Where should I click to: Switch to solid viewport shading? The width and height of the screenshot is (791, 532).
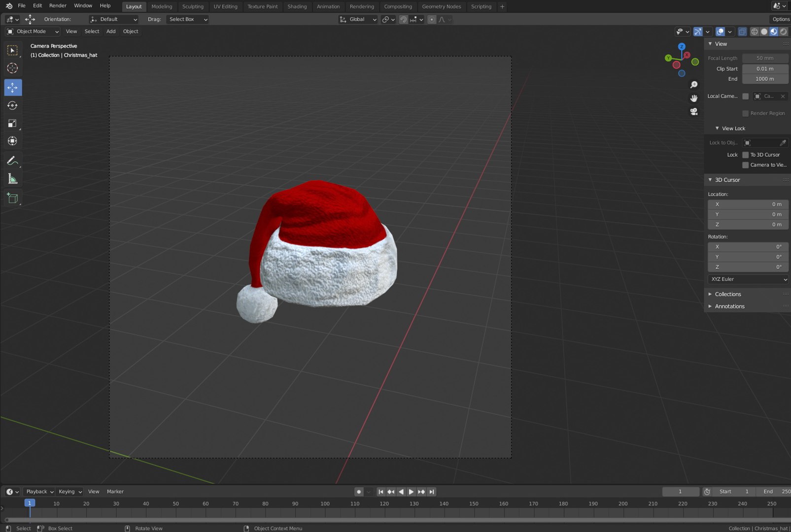tap(764, 32)
